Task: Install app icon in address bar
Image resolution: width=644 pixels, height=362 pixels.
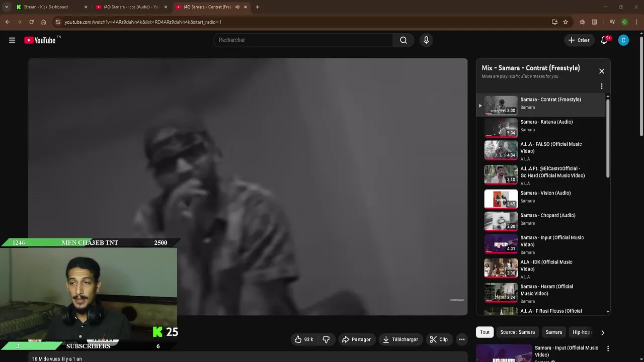Action: pos(554,22)
